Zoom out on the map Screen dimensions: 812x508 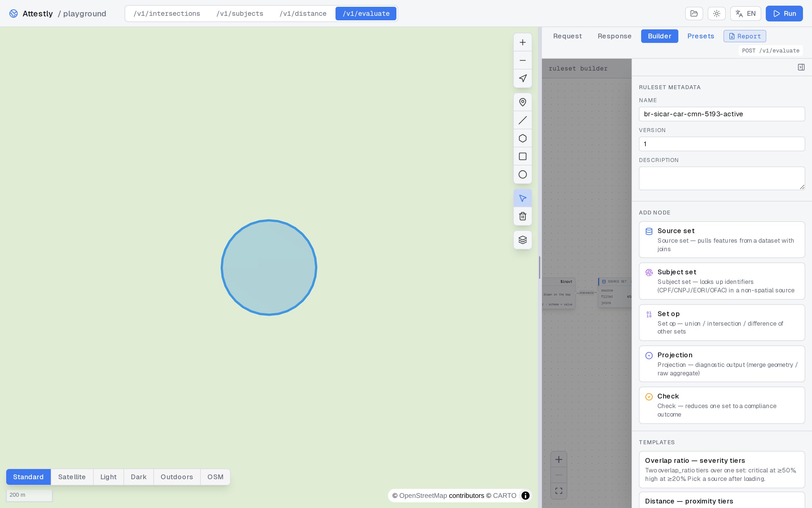[522, 60]
